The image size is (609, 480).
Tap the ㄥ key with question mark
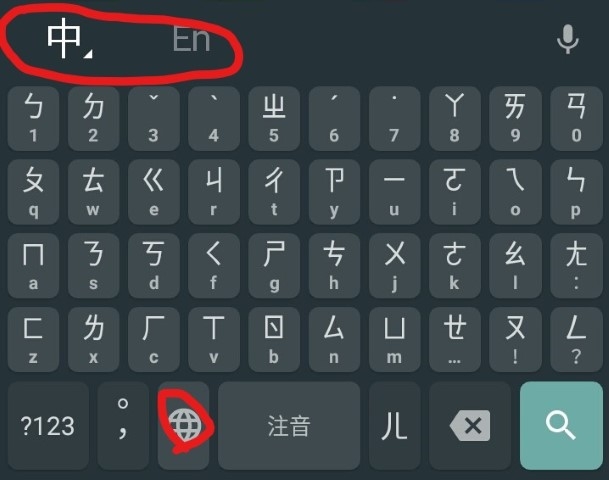click(576, 340)
